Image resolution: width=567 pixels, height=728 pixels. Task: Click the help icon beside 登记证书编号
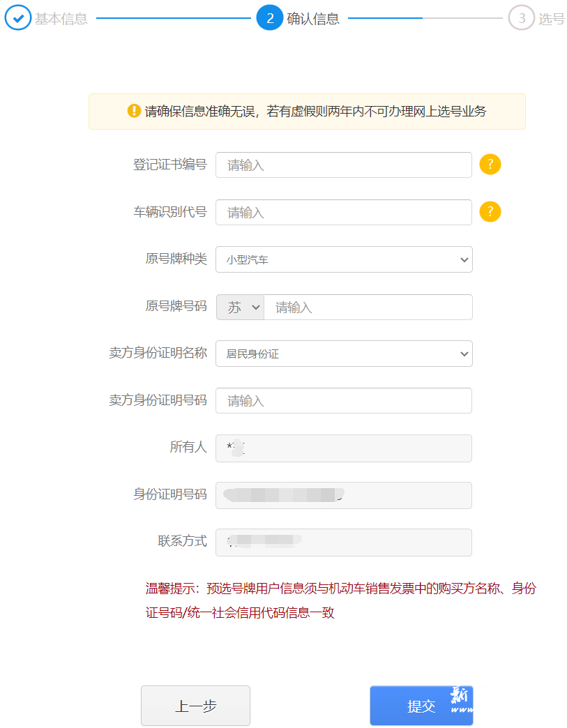[x=490, y=165]
